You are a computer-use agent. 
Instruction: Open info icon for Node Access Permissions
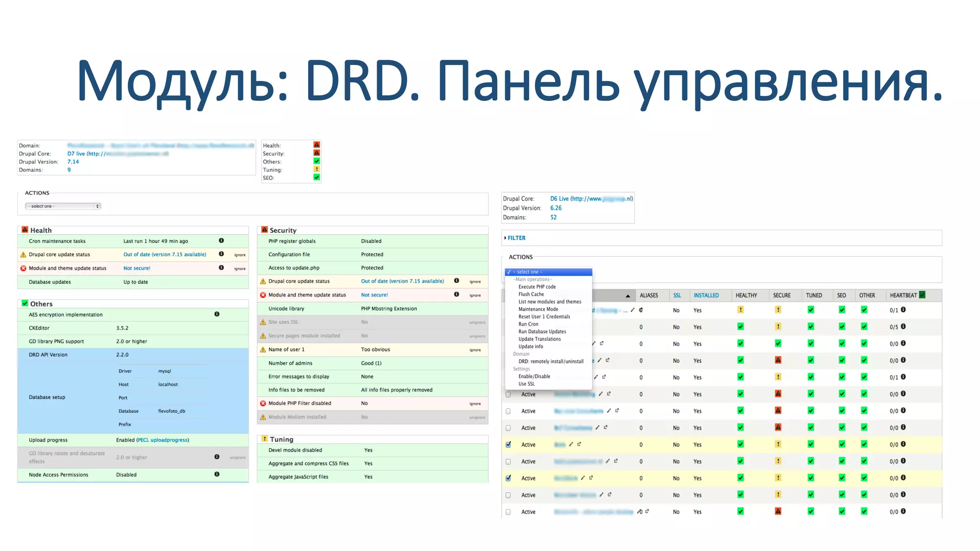[217, 474]
